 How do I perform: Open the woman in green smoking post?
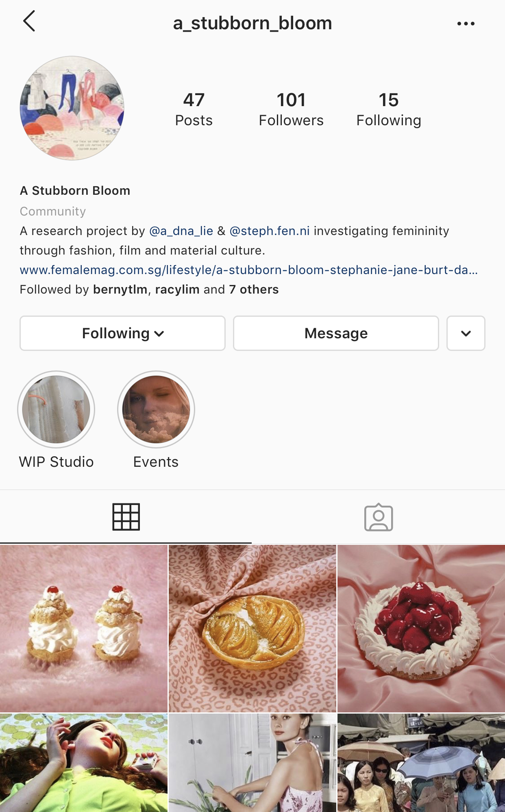pos(84,763)
